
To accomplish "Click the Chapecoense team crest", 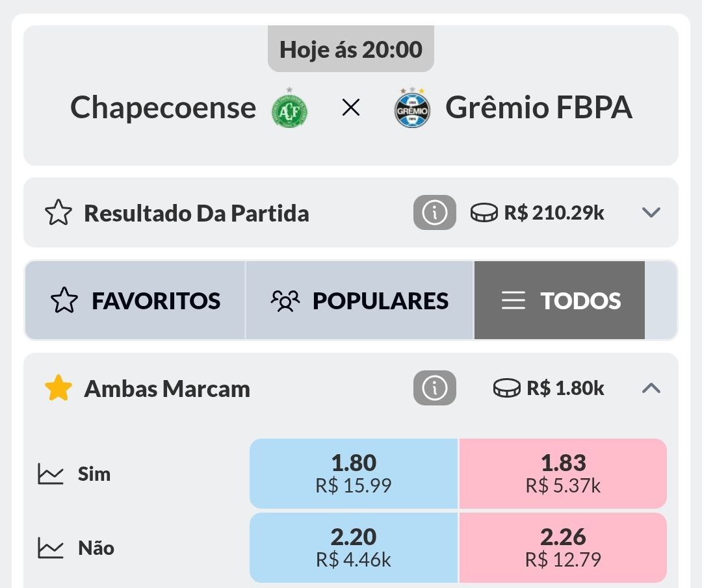I will click(289, 109).
